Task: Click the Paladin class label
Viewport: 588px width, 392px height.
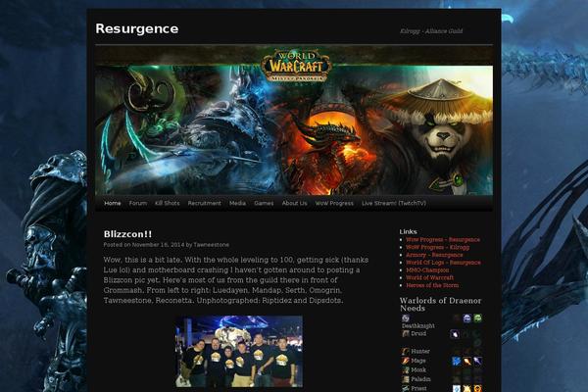Action: coord(420,379)
